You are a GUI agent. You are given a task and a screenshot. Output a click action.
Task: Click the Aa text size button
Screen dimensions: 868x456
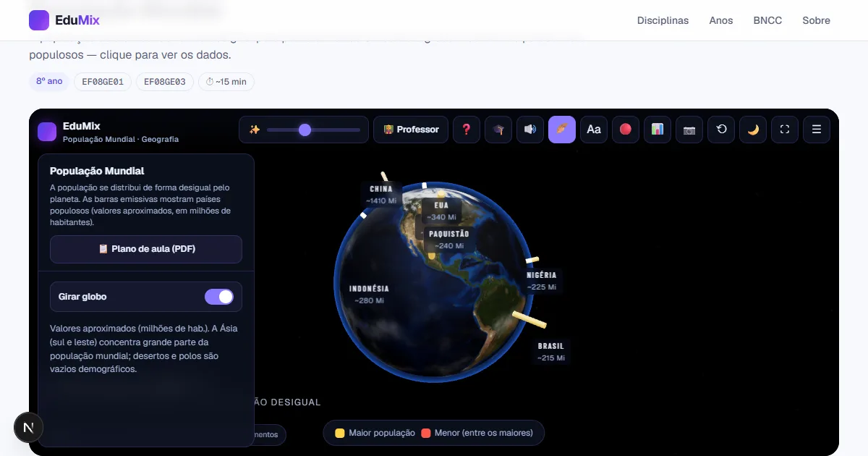point(594,130)
